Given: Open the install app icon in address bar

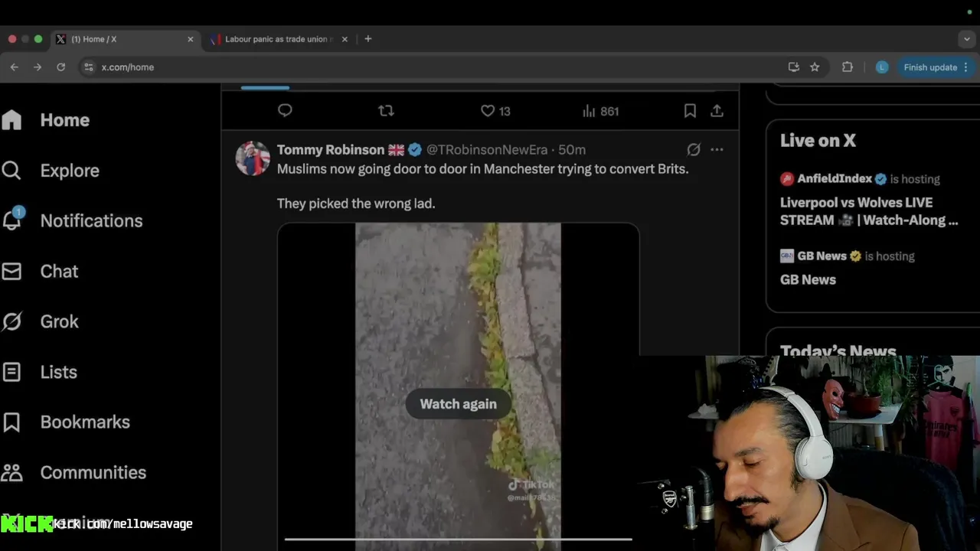Looking at the screenshot, I should coord(793,67).
